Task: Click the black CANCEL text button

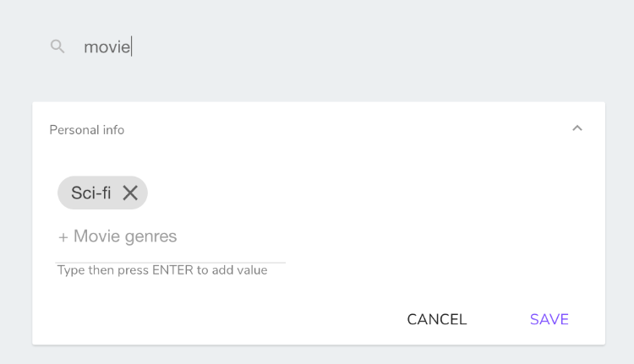Action: pos(437,319)
